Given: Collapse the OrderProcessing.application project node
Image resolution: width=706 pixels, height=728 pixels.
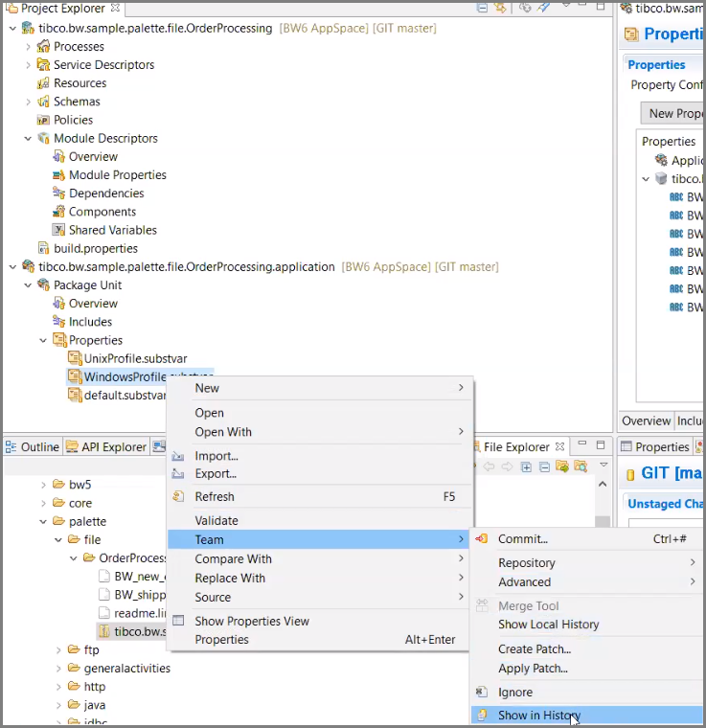Looking at the screenshot, I should coord(13,267).
